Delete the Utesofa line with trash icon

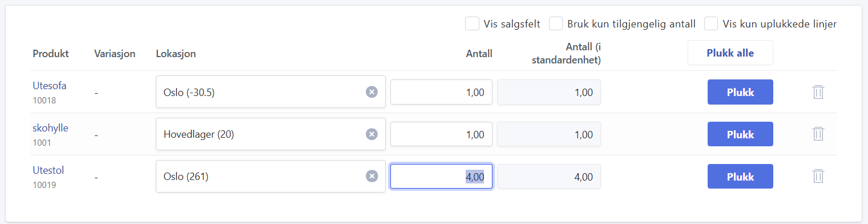tap(818, 92)
